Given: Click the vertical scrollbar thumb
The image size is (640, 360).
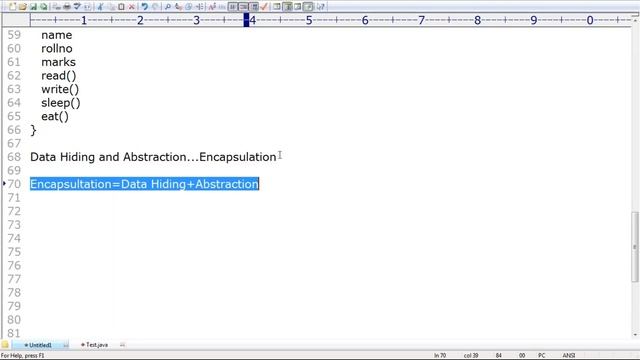Looking at the screenshot, I should pos(635,247).
